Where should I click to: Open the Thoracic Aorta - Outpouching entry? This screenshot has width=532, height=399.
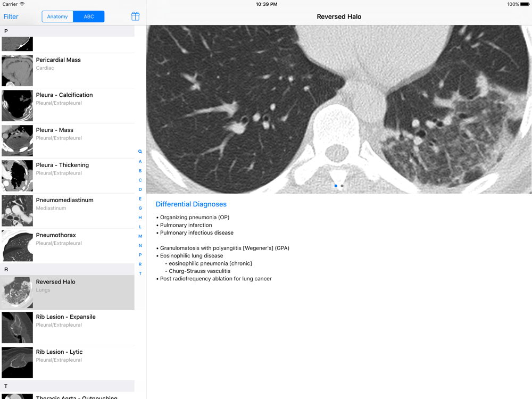point(67,396)
